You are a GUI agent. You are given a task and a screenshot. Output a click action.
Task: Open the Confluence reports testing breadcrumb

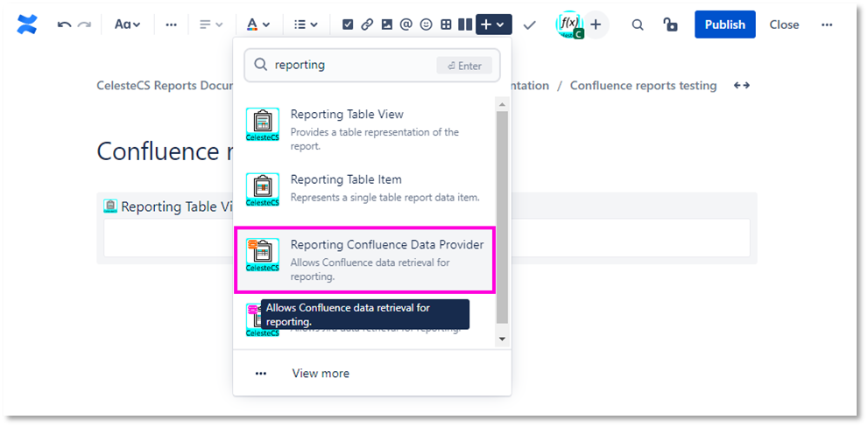(643, 86)
